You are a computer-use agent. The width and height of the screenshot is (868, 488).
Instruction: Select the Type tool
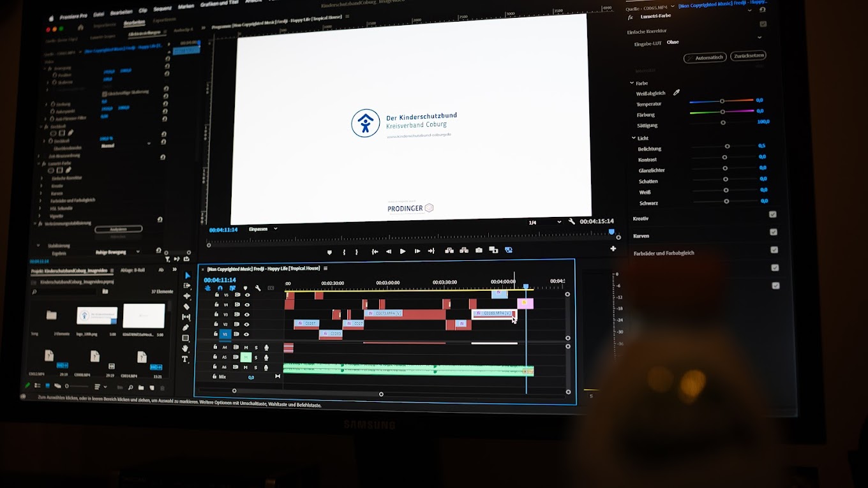tap(186, 359)
